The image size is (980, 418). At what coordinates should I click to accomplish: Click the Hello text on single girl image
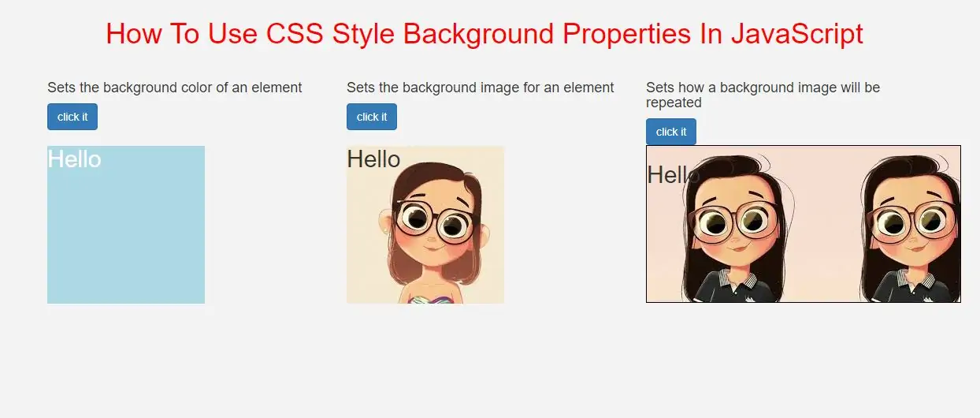(x=373, y=159)
